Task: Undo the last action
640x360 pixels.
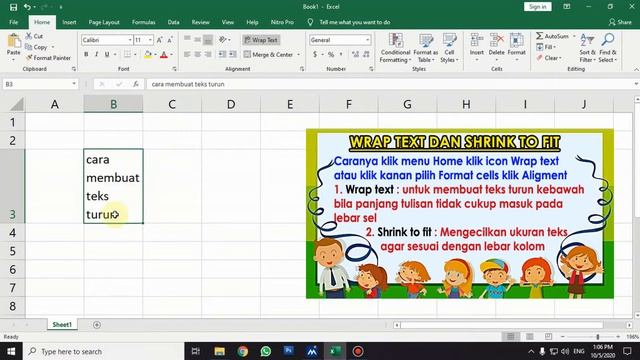Action: click(27, 7)
